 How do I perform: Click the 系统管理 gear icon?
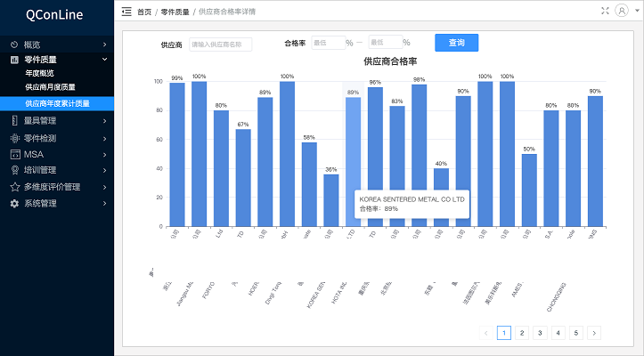[14, 203]
